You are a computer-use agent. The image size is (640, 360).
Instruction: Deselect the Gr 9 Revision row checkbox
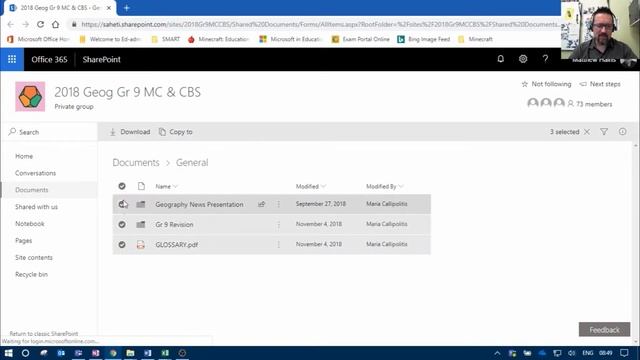[122, 224]
